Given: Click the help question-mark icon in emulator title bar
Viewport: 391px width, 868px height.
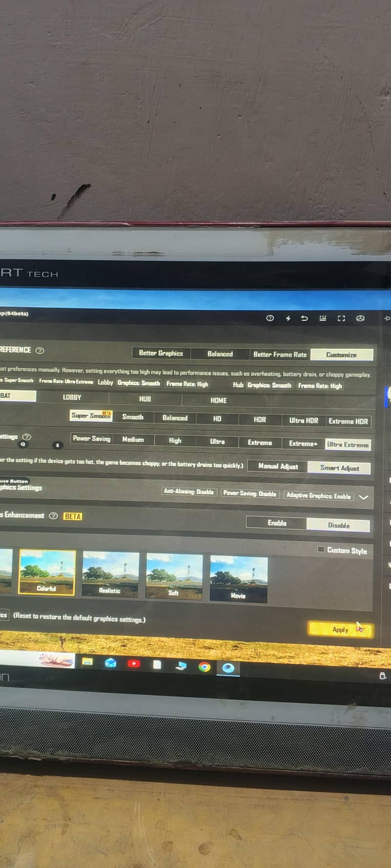Looking at the screenshot, I should (270, 318).
